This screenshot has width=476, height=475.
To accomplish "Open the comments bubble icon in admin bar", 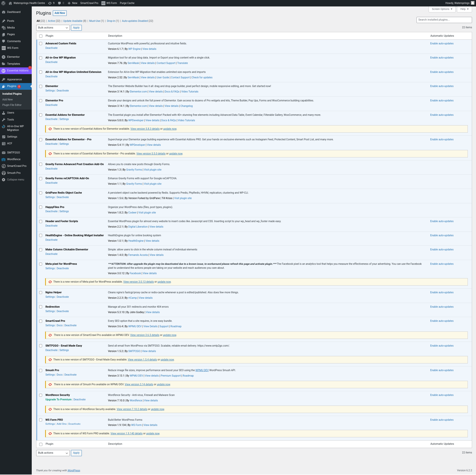I will coord(59,3).
